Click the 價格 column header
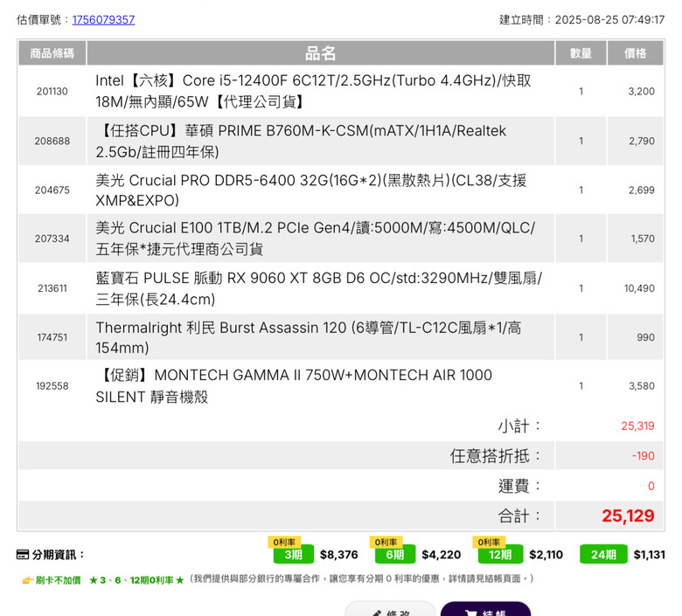This screenshot has height=616, width=682. click(x=635, y=53)
